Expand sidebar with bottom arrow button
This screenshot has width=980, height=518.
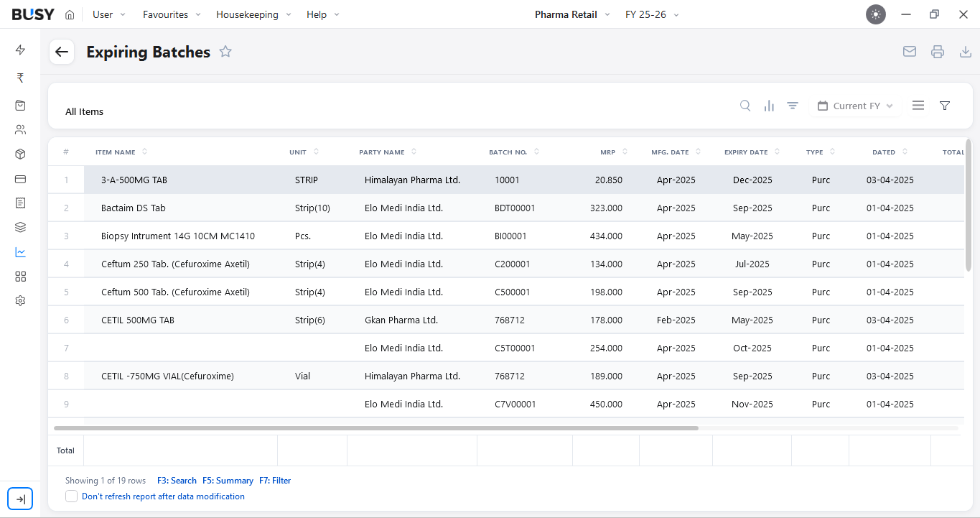tap(20, 499)
